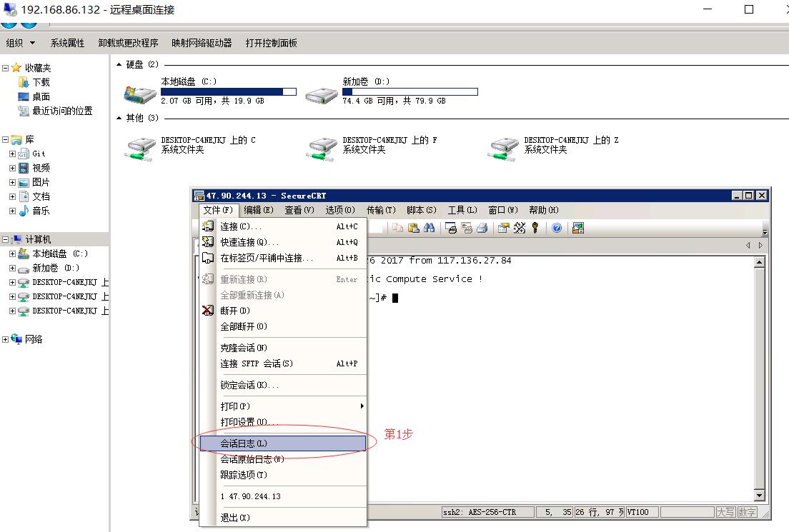The height and width of the screenshot is (532, 789).
Task: Select the New Volume (D:) drive icon
Action: coord(322,95)
